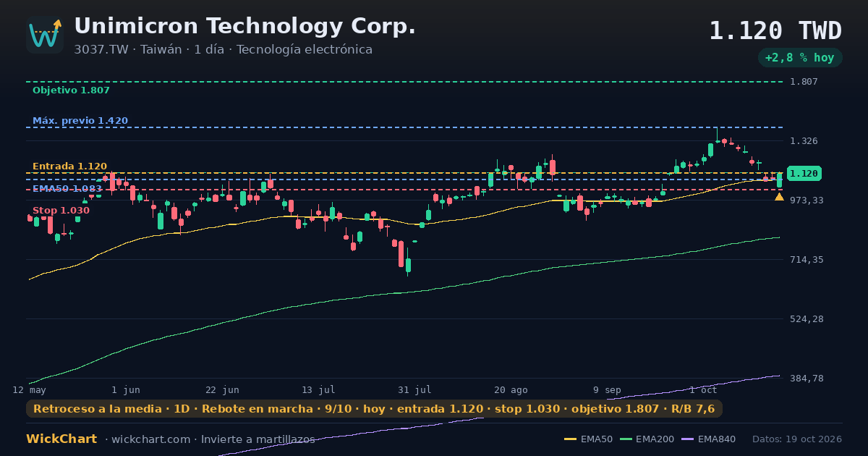Image resolution: width=868 pixels, height=456 pixels.
Task: Click the Stop 1.030 label
Action: pyautogui.click(x=61, y=211)
